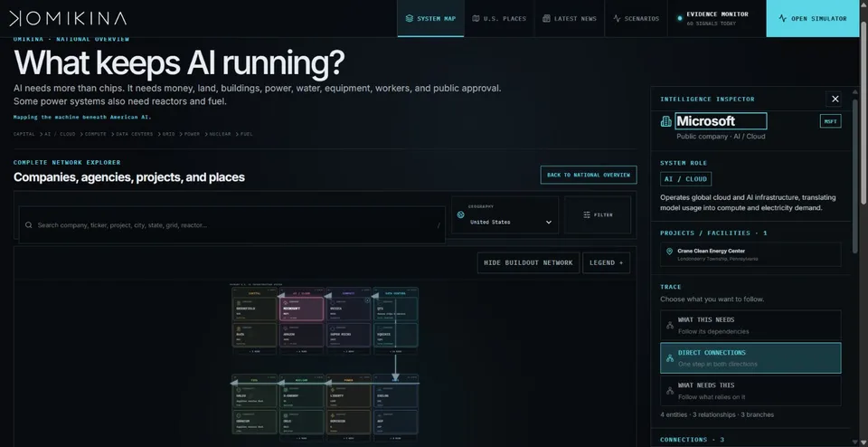The height and width of the screenshot is (447, 868).
Task: Open the Evidence Monitor signals
Action: (x=717, y=18)
